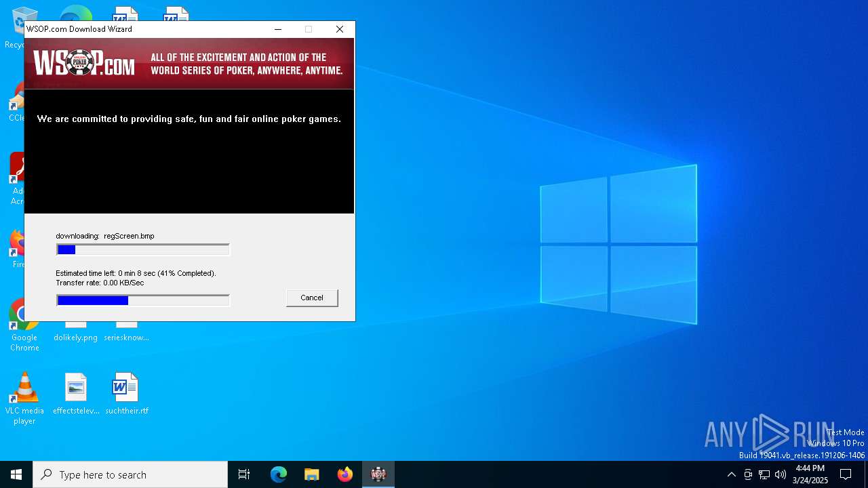Screen dimensions: 868x488
Task: Click the overall download progress bar
Action: [x=143, y=300]
